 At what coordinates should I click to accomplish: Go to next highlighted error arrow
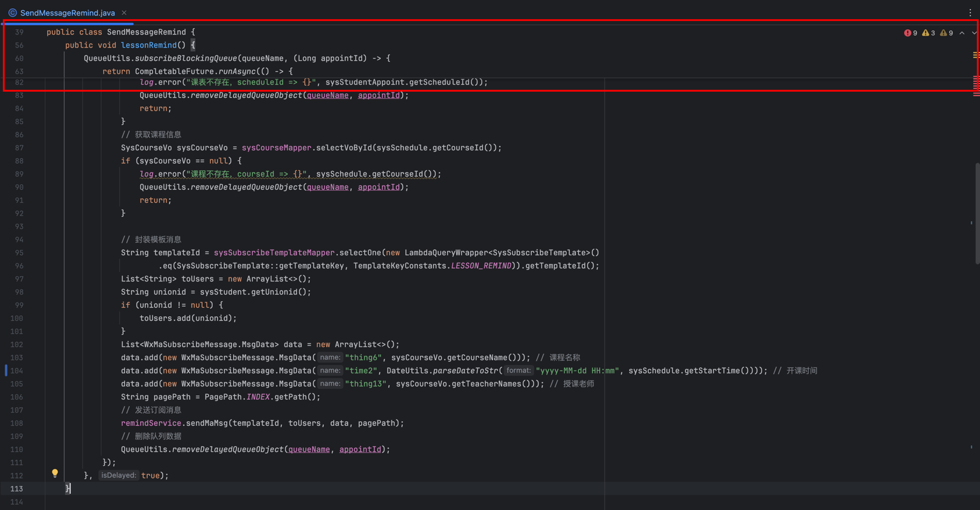pos(974,33)
